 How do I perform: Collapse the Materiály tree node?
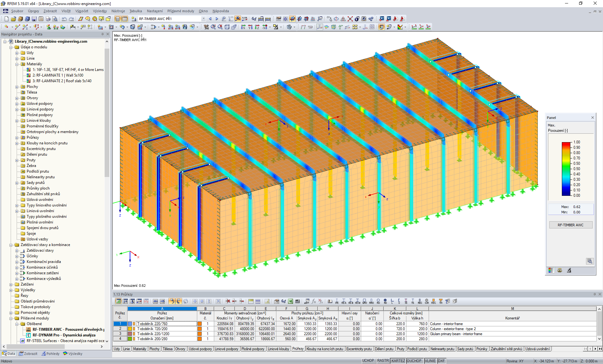coord(17,64)
